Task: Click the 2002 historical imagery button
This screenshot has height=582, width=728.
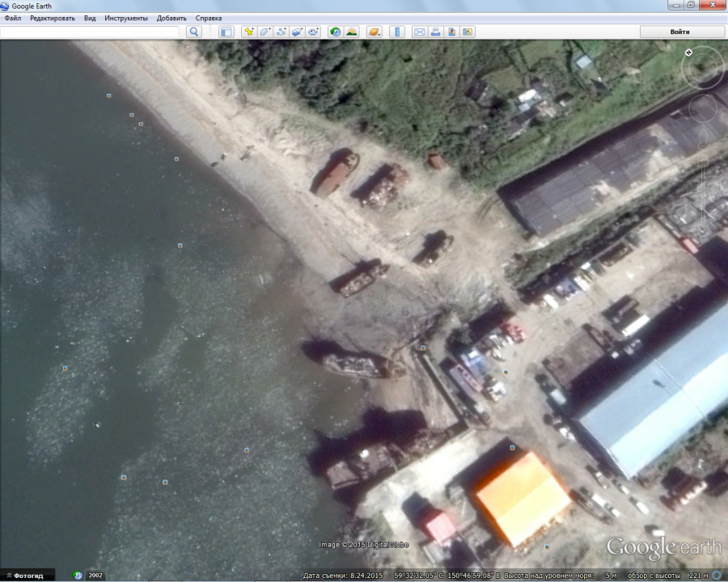Action: [95, 576]
